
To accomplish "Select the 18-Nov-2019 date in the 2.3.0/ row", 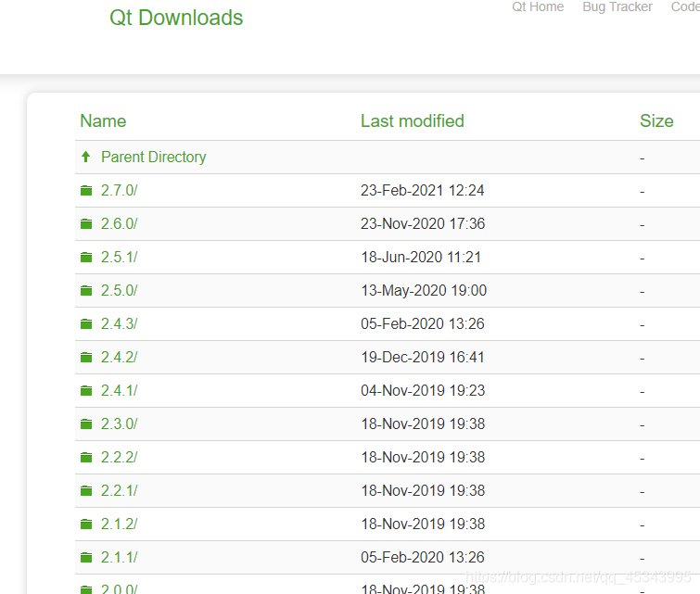I will [423, 423].
